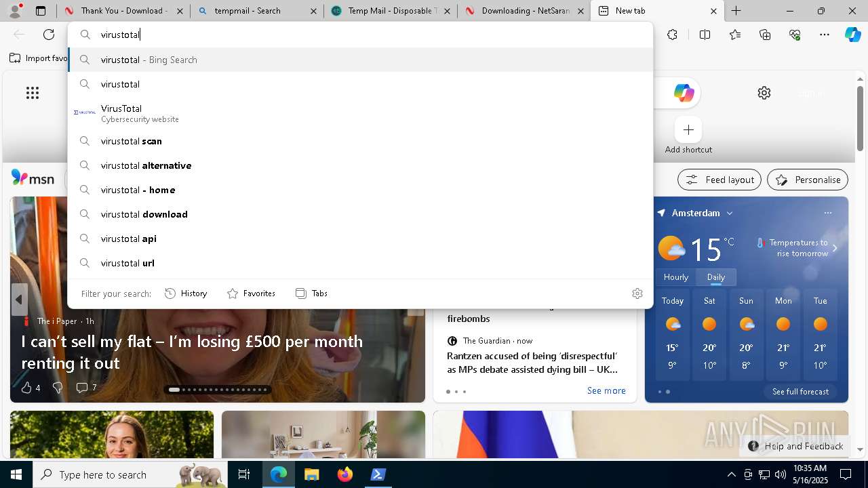This screenshot has width=868, height=488.
Task: Select the virustotal Bing Search suggestion
Action: coord(360,60)
